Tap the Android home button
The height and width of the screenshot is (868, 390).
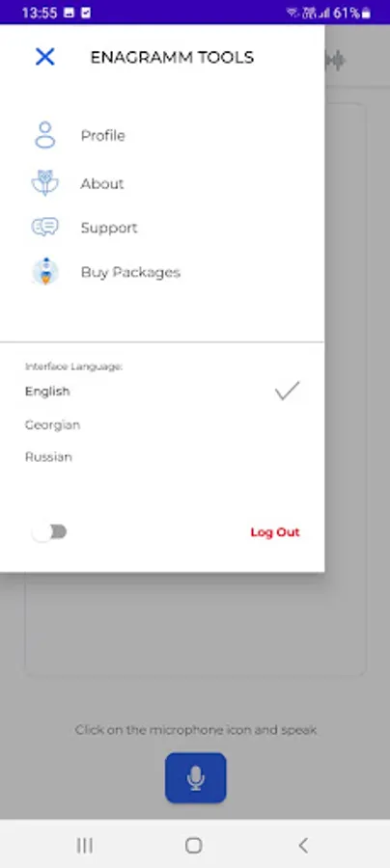pos(194,845)
